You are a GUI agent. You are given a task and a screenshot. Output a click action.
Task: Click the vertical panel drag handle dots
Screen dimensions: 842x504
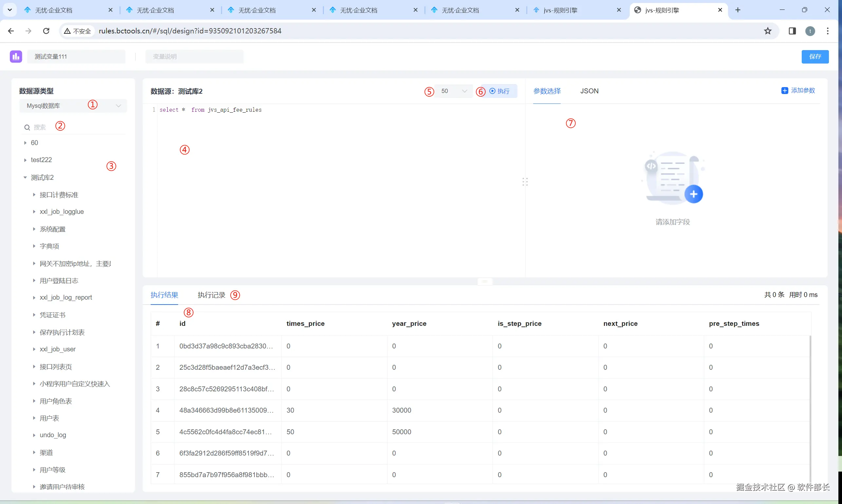pos(525,182)
